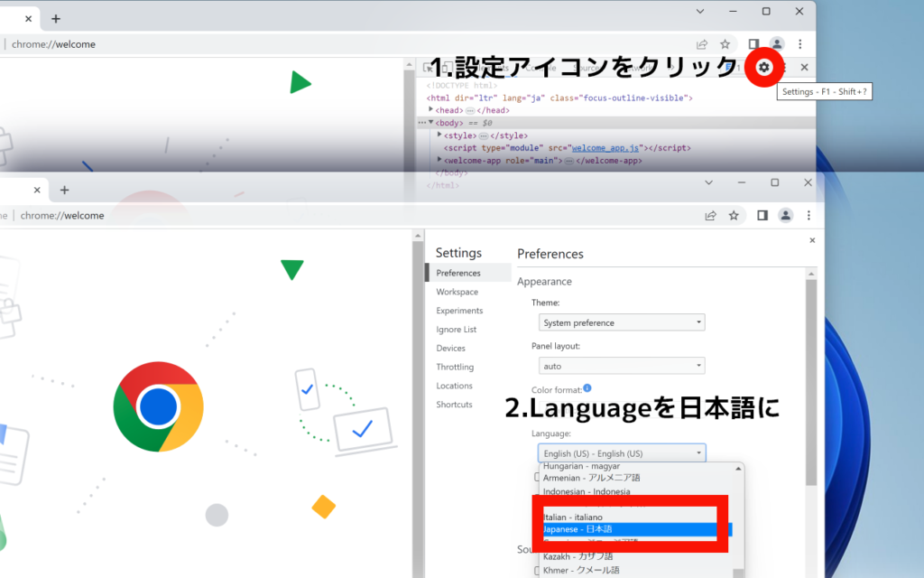Click the Language combo box
Image resolution: width=924 pixels, height=578 pixels.
tap(622, 453)
